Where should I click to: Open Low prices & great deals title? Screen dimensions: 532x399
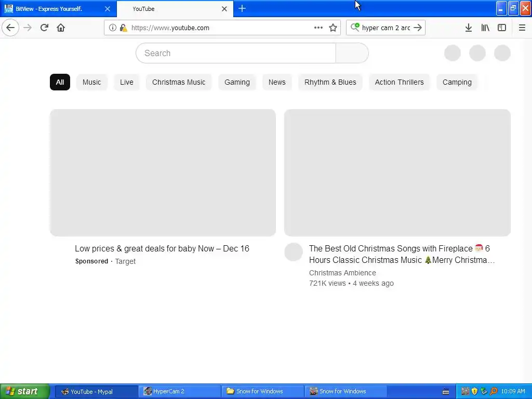162,249
